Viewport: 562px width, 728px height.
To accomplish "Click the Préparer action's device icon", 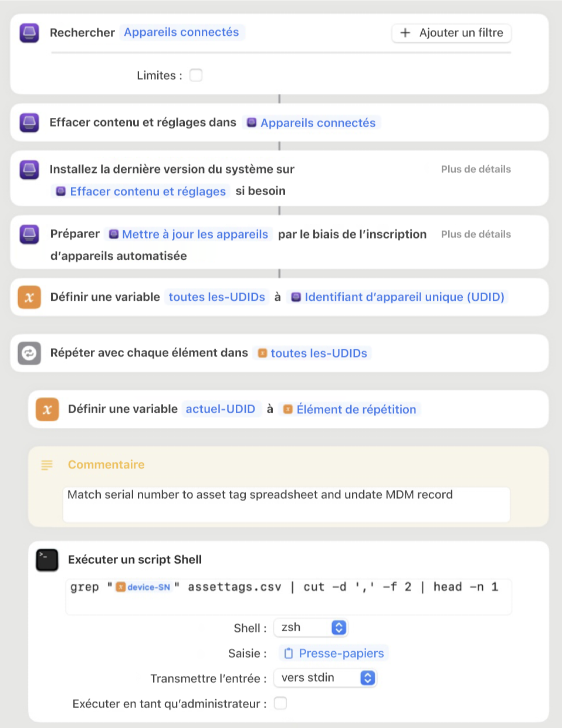I will 29,233.
